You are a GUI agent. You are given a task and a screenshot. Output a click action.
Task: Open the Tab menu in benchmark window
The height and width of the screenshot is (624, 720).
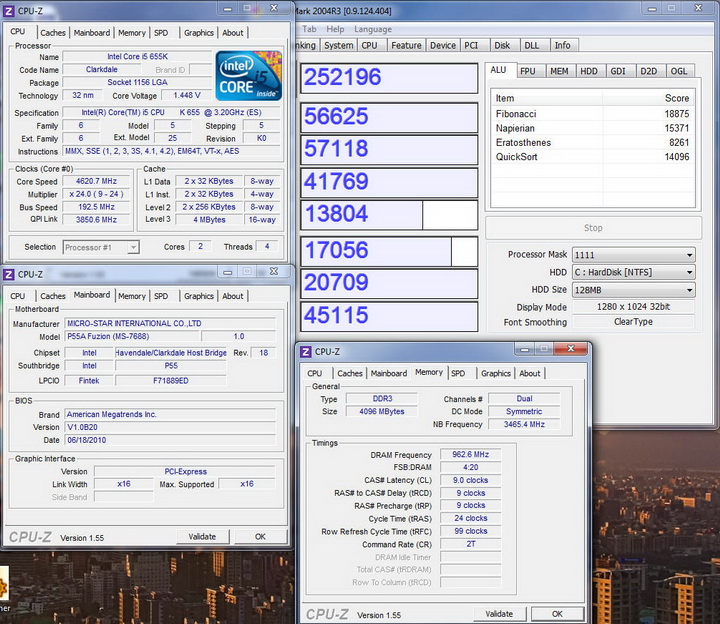tap(309, 29)
